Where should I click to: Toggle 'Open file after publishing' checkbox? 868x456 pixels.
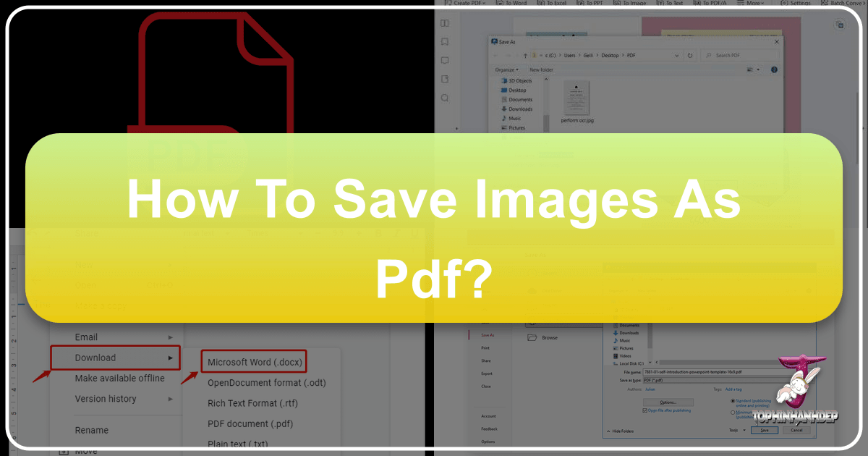tap(646, 410)
